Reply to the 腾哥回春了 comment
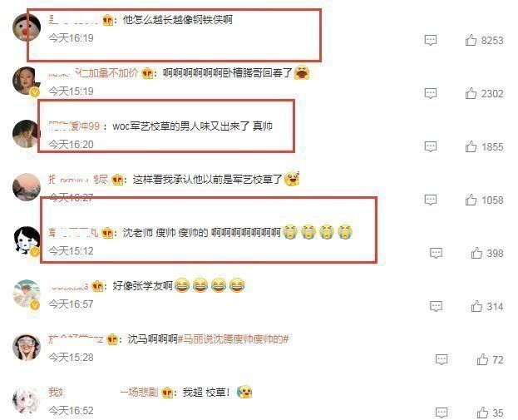This screenshot has width=518, height=420. pyautogui.click(x=431, y=93)
